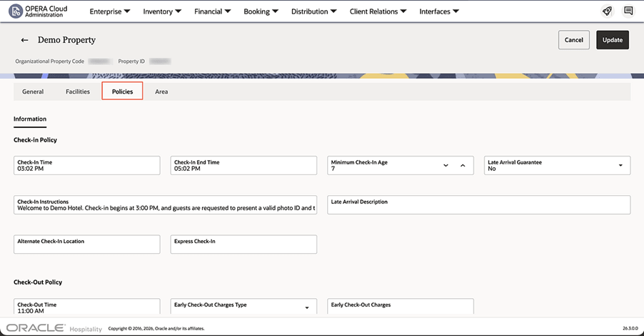Switch to the Area tab
The width and height of the screenshot is (644, 336).
coord(161,92)
